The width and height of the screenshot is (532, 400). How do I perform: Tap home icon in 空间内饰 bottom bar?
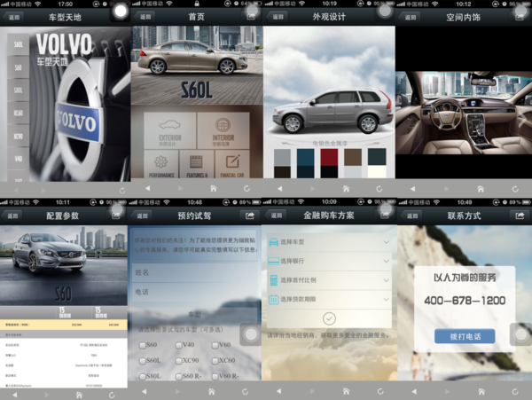481,189
